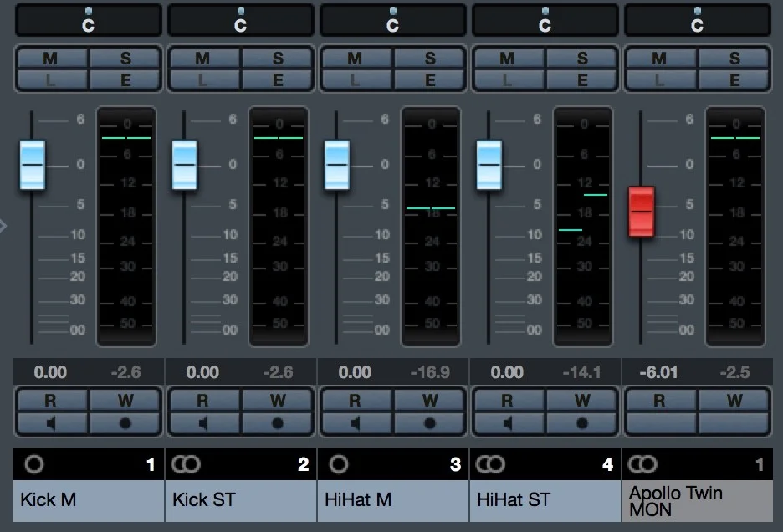The image size is (783, 532).
Task: Select the Apollo Twin MON channel name
Action: [698, 500]
